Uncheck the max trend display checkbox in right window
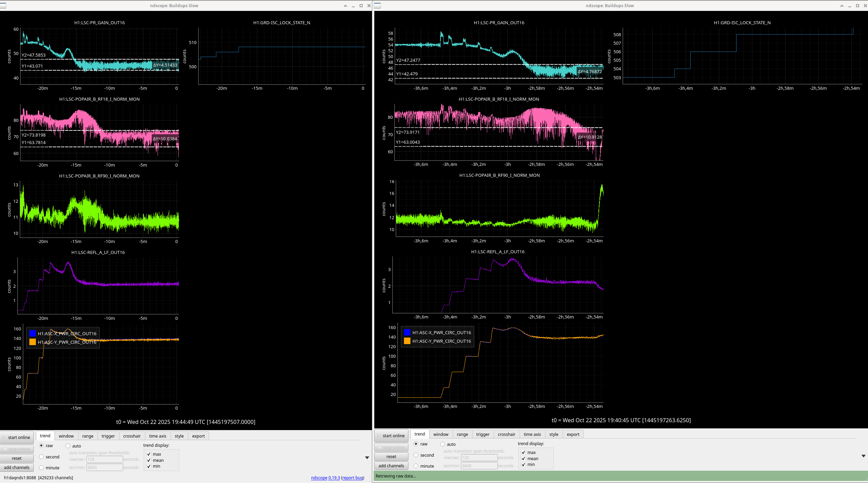 point(523,452)
